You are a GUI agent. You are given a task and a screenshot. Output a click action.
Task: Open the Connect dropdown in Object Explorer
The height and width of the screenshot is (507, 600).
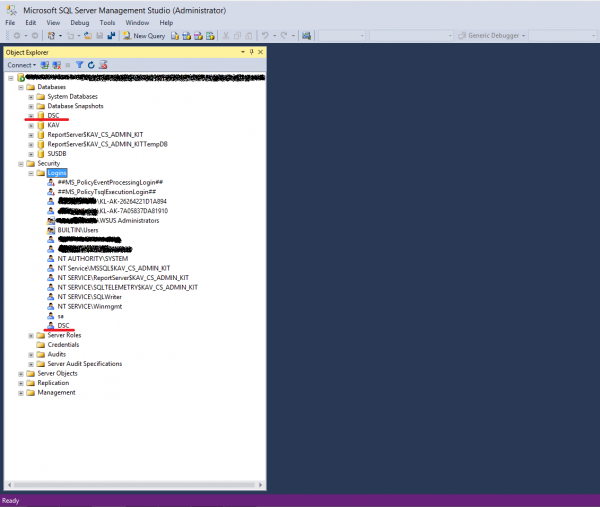[22, 65]
